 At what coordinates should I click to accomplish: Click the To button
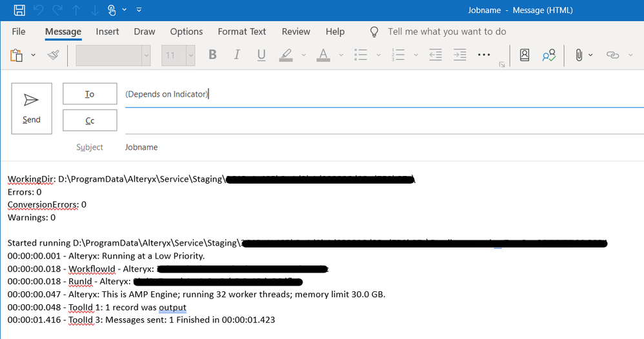[x=90, y=94]
